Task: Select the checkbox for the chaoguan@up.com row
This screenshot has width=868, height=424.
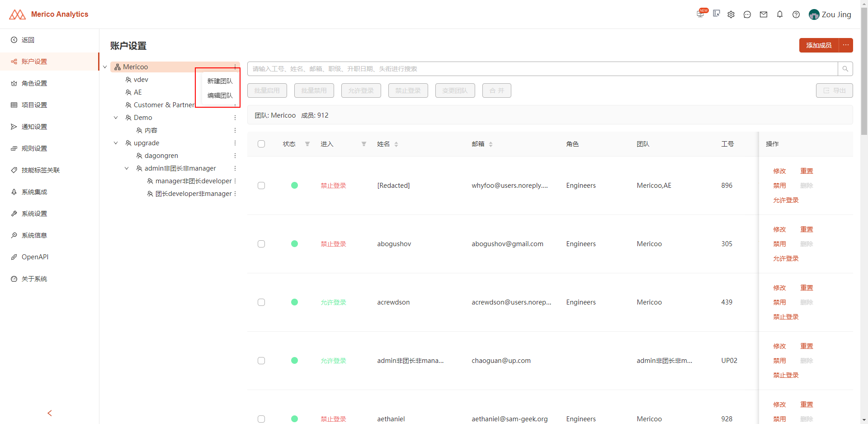Action: coord(261,361)
